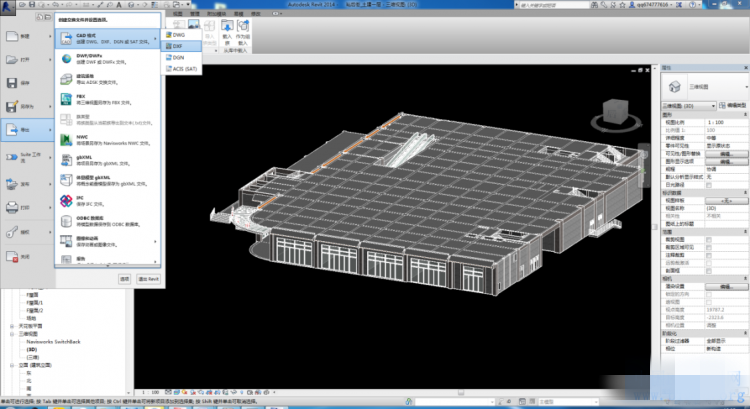Select Navisworks SwitchBack view in project browser

54,342
